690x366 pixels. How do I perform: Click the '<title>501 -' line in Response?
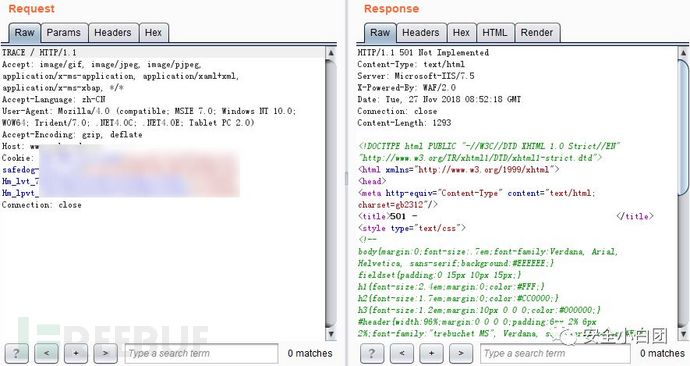point(388,216)
